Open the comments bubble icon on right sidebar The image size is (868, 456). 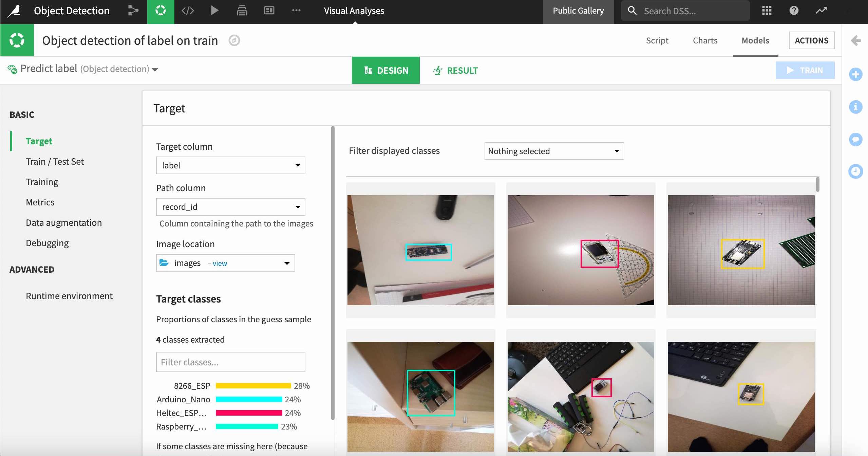point(856,140)
